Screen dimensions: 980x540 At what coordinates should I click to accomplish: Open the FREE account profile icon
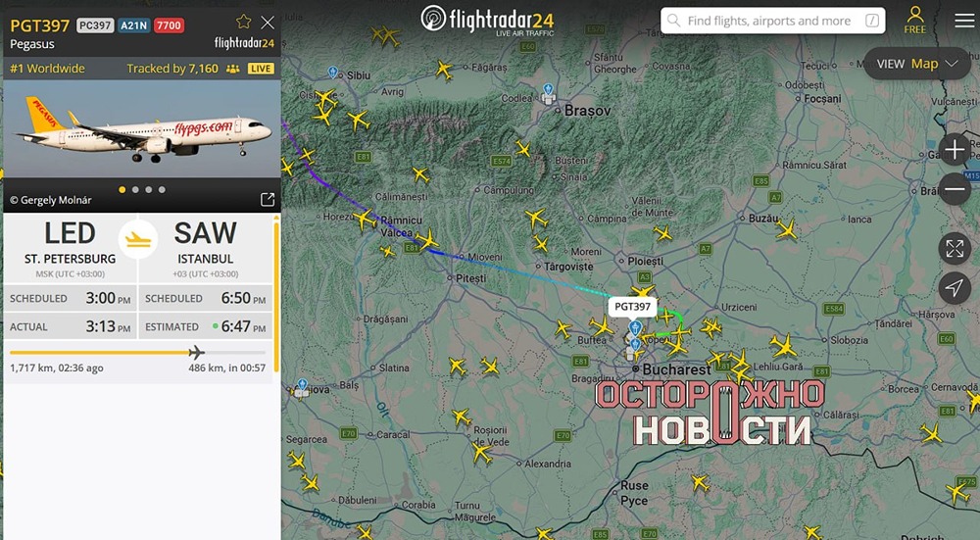point(915,20)
